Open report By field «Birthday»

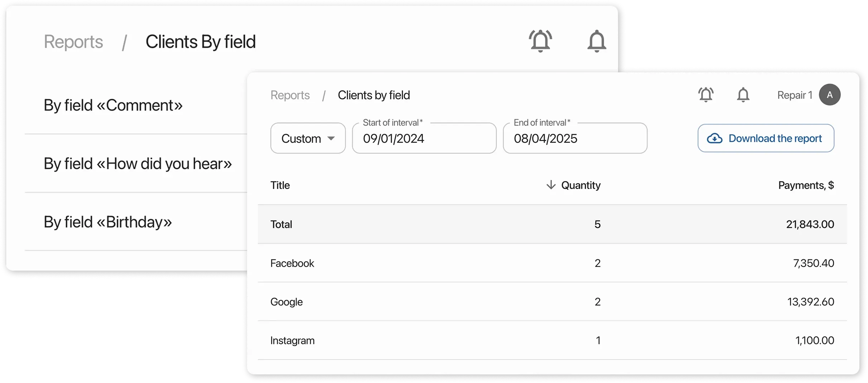pos(107,222)
